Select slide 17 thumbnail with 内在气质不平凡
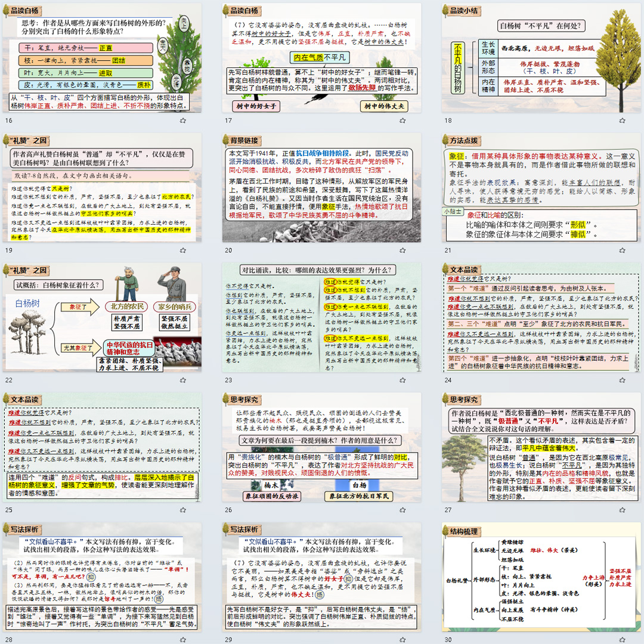This screenshot has width=644, height=644. pos(321,58)
